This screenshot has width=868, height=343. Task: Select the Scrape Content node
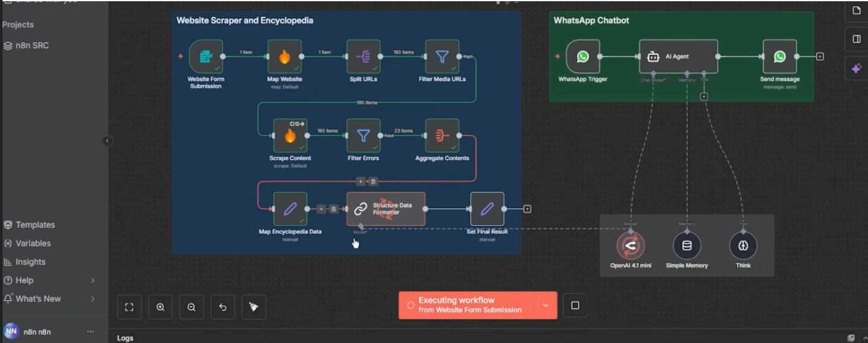(290, 135)
